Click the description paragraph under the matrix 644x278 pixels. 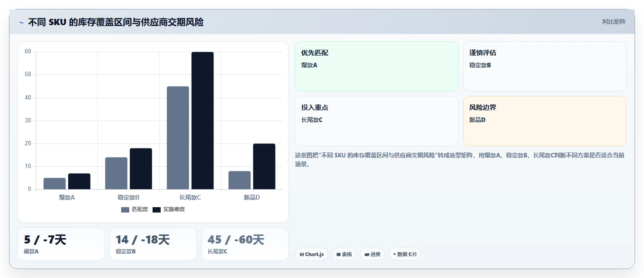[x=460, y=160]
